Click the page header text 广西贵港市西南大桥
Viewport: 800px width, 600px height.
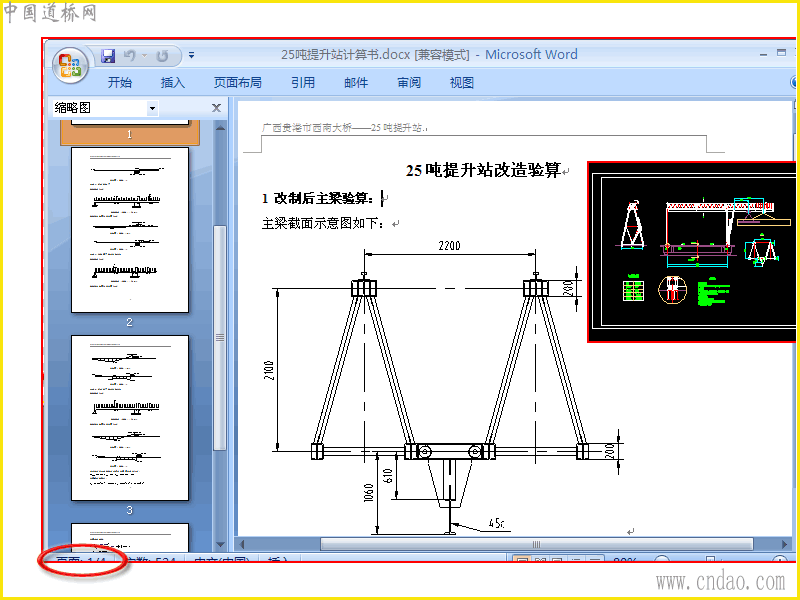[307, 128]
